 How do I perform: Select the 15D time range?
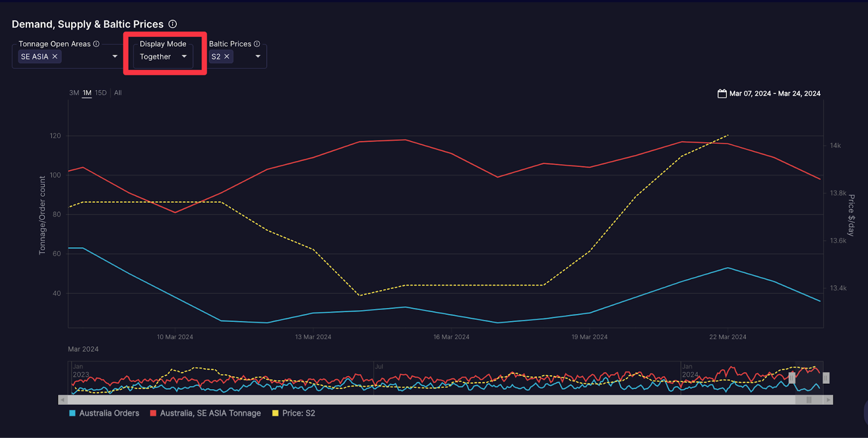pyautogui.click(x=101, y=93)
